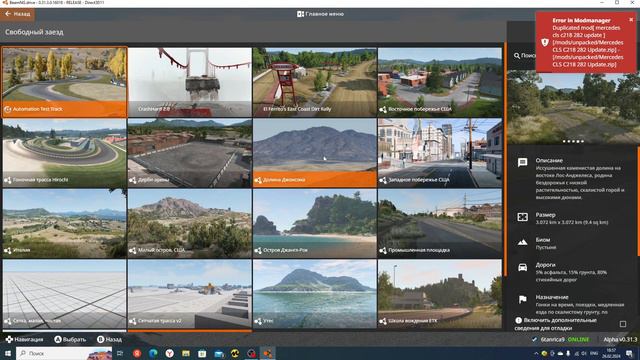
Task: Click the Выбрать A-button hint
Action: 70,340
